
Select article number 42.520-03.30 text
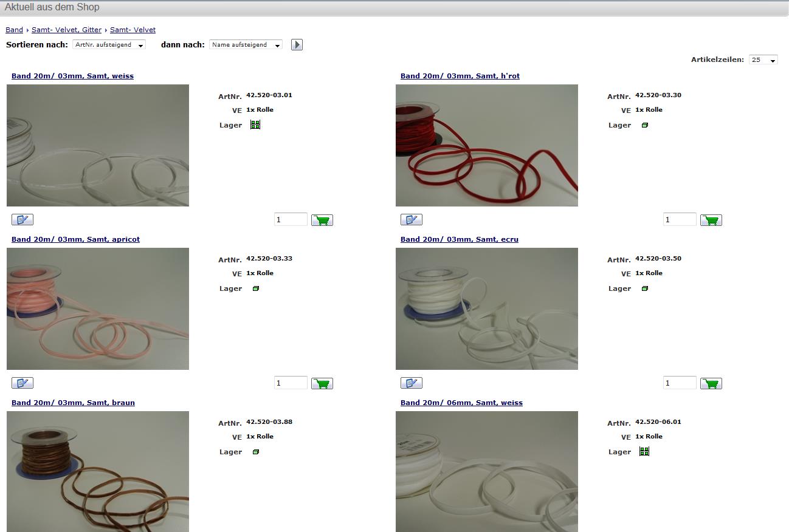(658, 95)
